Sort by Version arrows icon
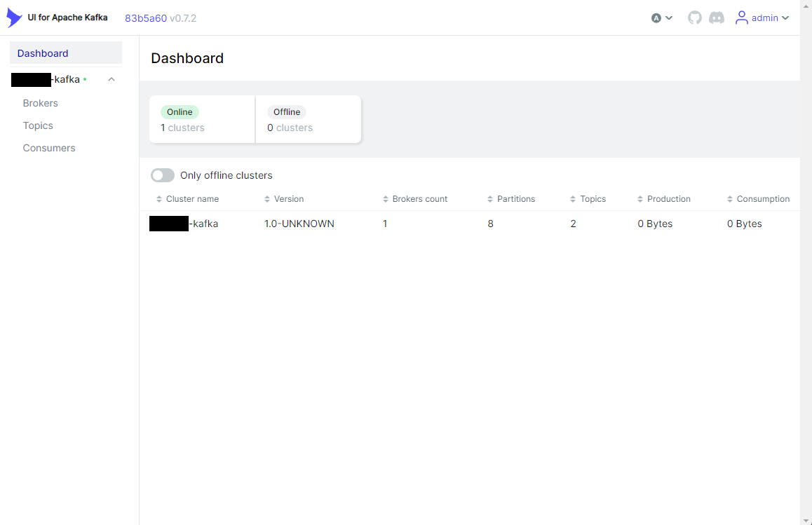 [x=267, y=199]
